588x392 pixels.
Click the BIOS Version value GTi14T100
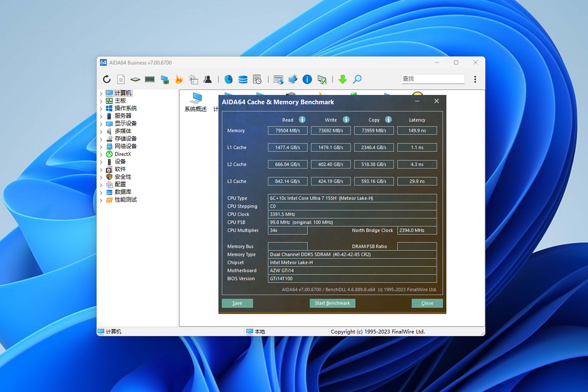pyautogui.click(x=352, y=278)
